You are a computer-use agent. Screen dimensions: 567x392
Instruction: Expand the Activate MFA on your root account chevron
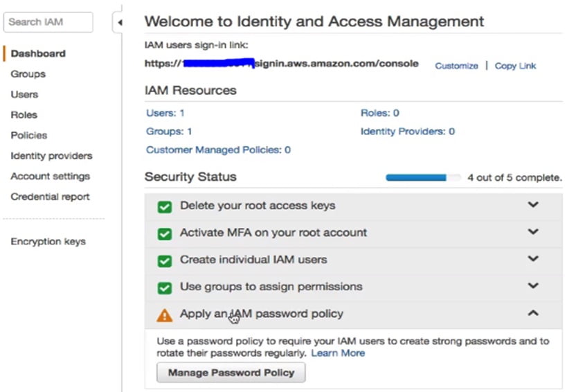point(533,231)
